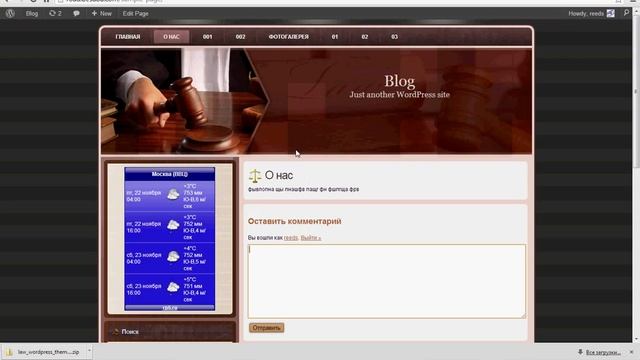Expand the downloaded zip file options arrow
Screen dimensions: 640x360
89,351
